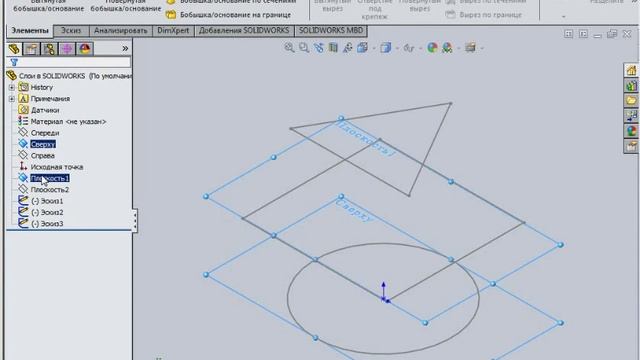Switch to the PropertyManager tab icon

(x=31, y=49)
